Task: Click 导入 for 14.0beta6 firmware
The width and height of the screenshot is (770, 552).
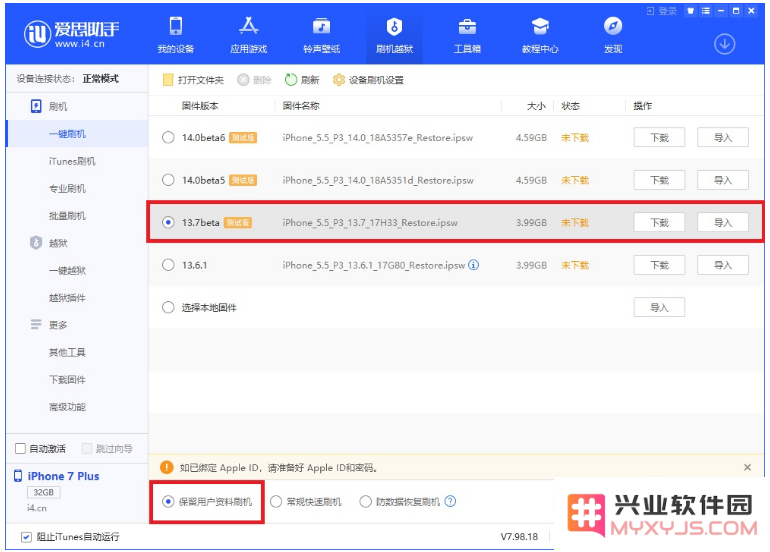Action: (723, 138)
